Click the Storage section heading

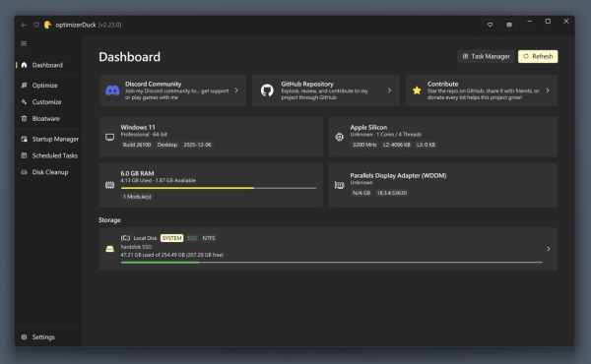point(109,219)
